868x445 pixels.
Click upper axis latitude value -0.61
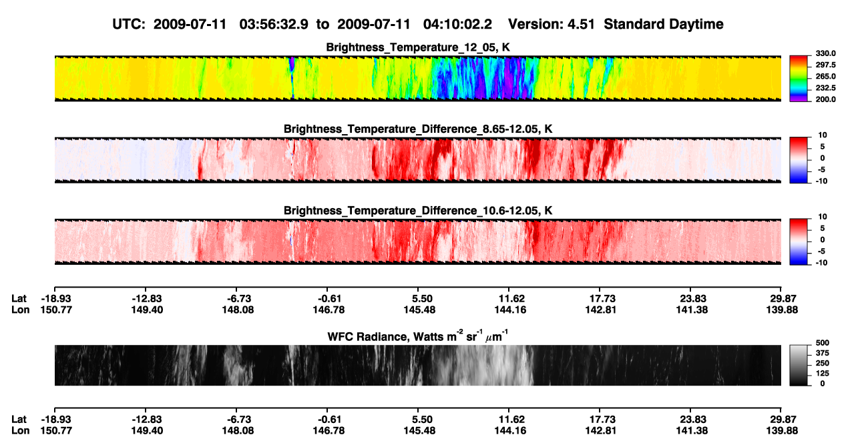[328, 299]
